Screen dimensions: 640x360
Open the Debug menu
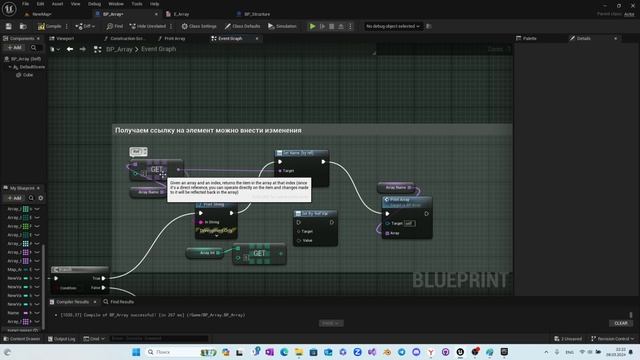coord(94,4)
